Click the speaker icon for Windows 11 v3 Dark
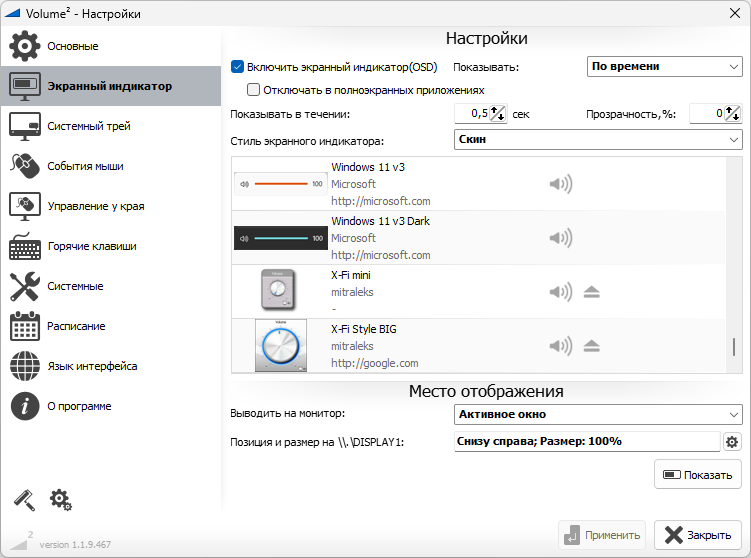751x558 pixels. (560, 238)
